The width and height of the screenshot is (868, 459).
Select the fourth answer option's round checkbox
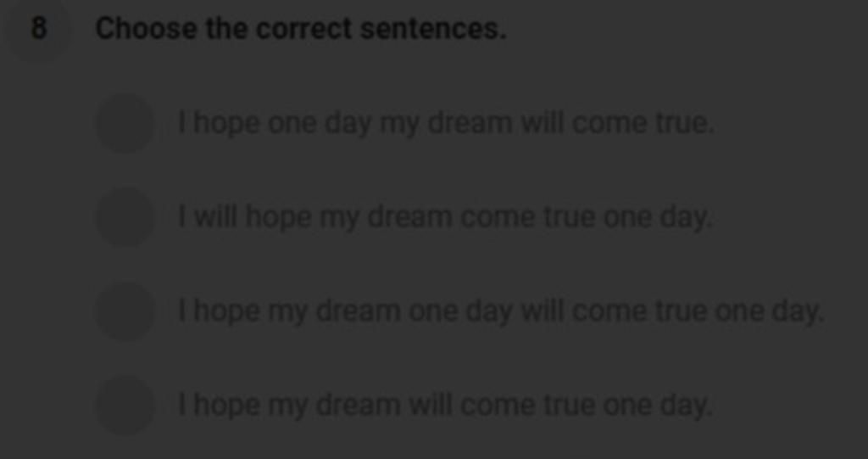125,406
